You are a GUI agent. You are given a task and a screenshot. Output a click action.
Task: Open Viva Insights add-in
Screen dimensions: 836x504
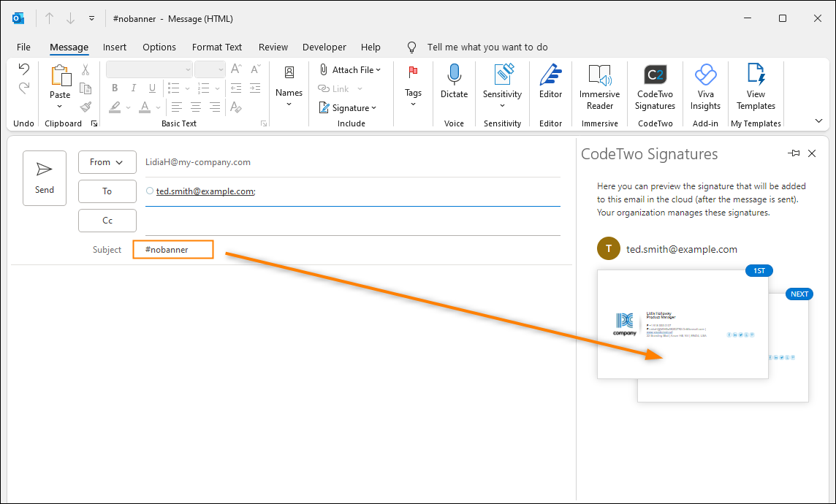[705, 87]
